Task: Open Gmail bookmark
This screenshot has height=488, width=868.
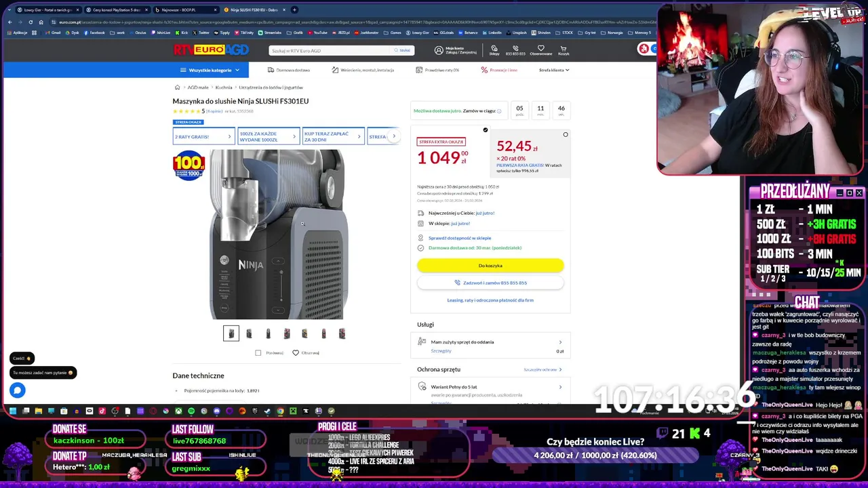Action: click(53, 33)
